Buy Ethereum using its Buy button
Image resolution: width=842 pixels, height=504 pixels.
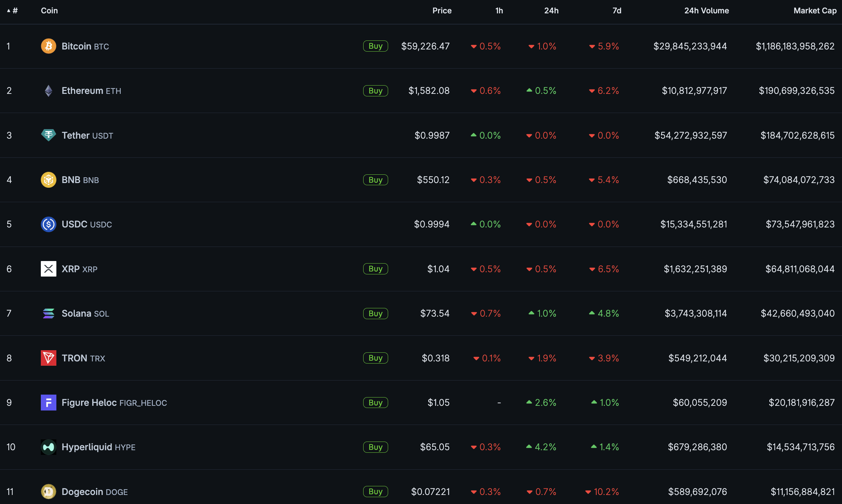[375, 91]
